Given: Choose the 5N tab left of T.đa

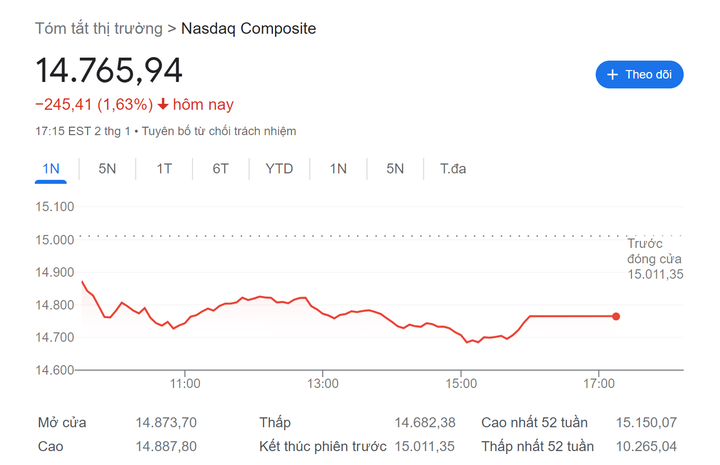Looking at the screenshot, I should pos(395,168).
